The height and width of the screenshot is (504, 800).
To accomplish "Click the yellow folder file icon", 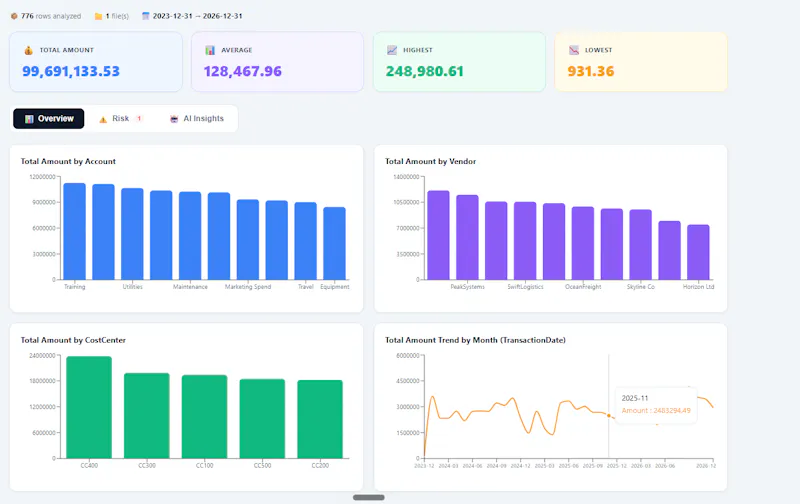I will pos(98,16).
